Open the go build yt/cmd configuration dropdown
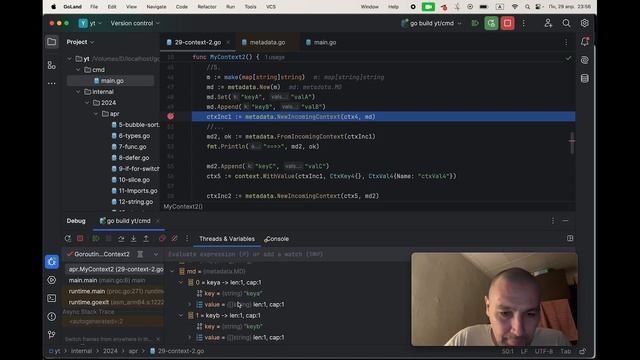 pos(432,23)
